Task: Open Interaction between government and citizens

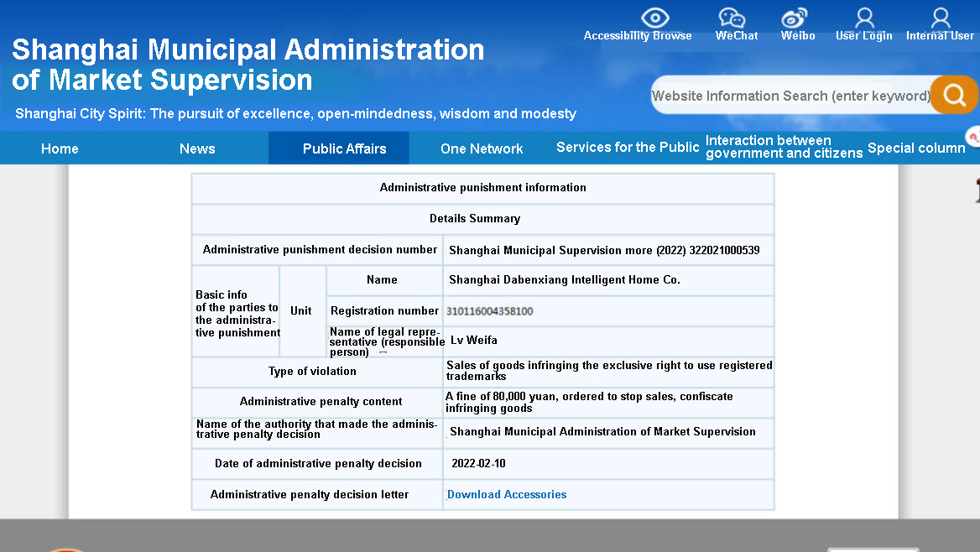Action: tap(784, 148)
